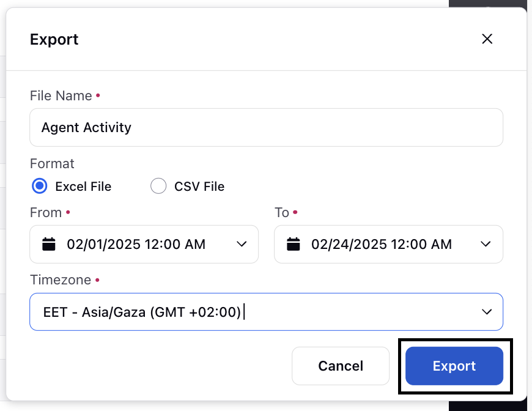Open the Timezone dropdown arrow

tap(487, 312)
